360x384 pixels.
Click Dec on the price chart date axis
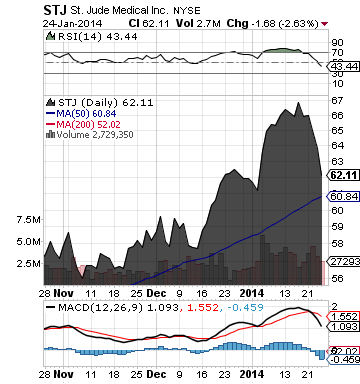click(x=156, y=293)
